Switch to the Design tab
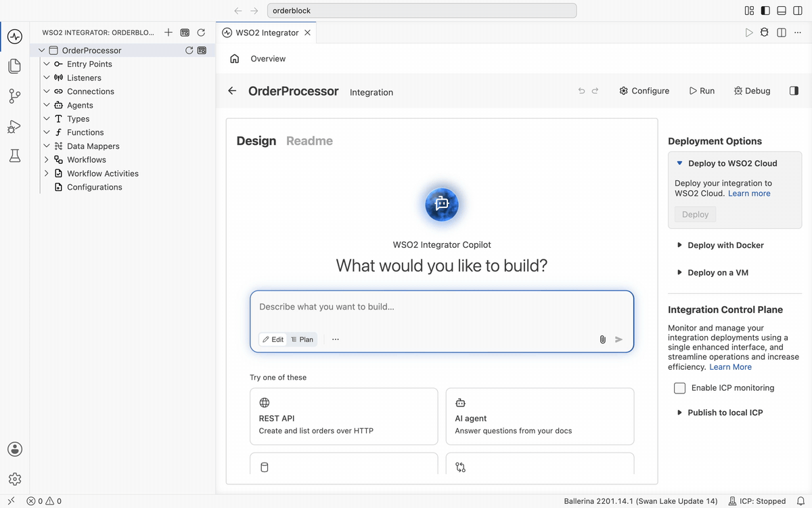The image size is (812, 508). [x=256, y=141]
